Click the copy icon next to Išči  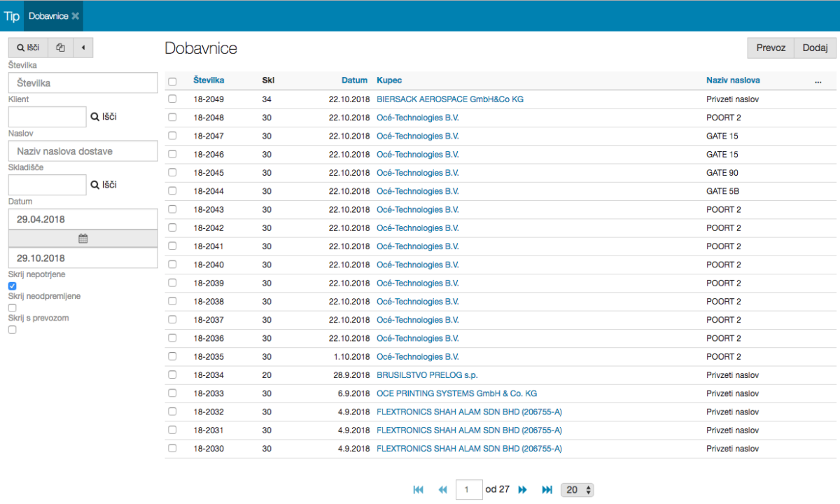(61, 48)
